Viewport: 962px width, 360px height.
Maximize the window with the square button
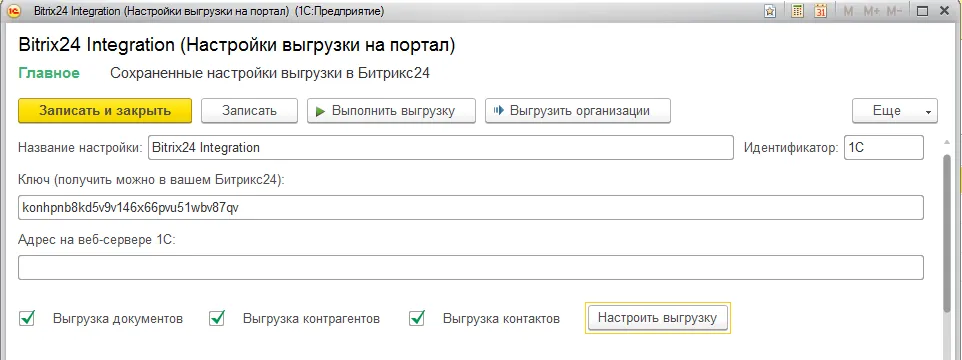point(922,12)
